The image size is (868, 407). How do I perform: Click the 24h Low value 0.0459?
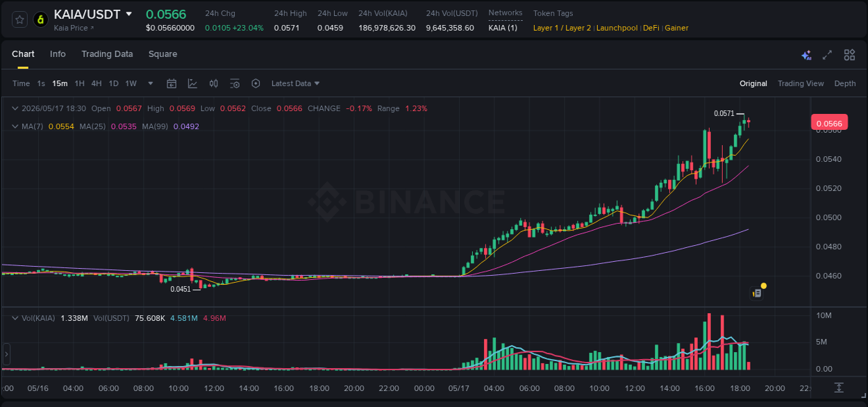[x=330, y=28]
